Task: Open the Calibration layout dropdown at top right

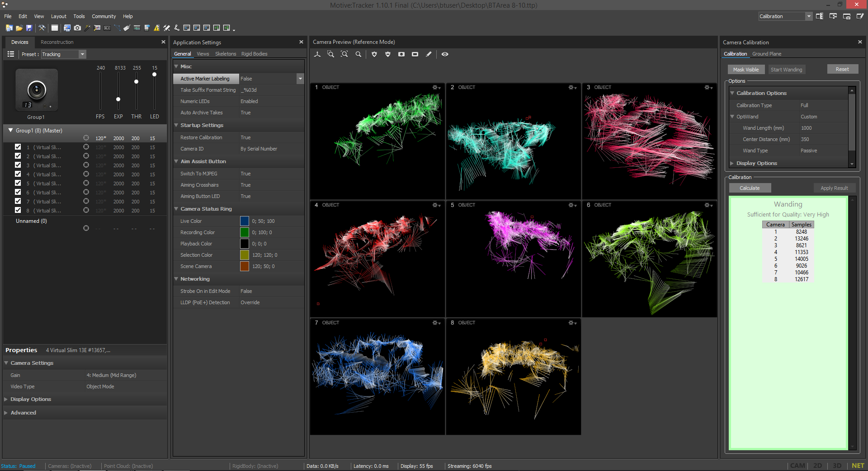Action: point(808,16)
